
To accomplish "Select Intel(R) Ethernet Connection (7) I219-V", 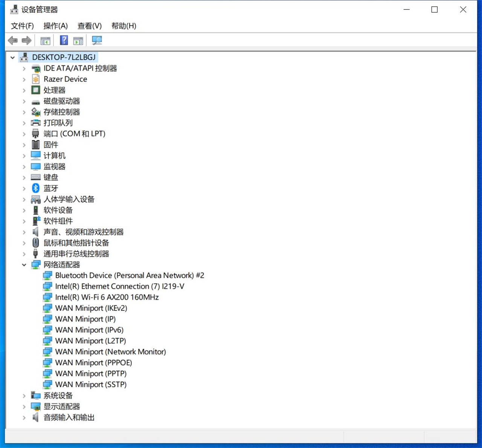I will pyautogui.click(x=119, y=286).
